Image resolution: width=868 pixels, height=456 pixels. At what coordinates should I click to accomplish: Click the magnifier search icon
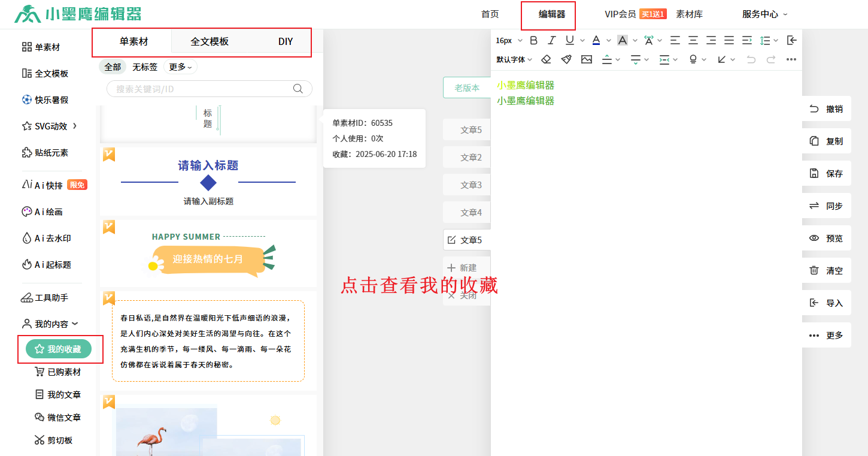(298, 89)
